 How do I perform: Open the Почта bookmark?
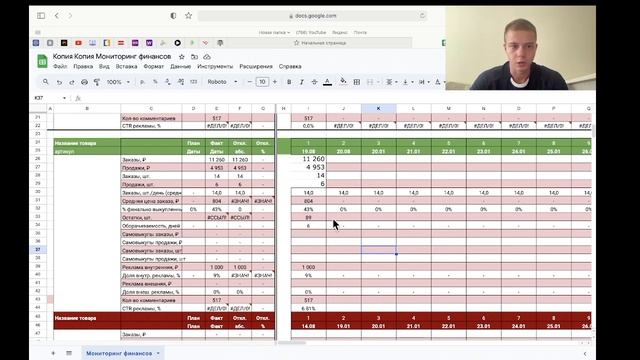tap(360, 32)
